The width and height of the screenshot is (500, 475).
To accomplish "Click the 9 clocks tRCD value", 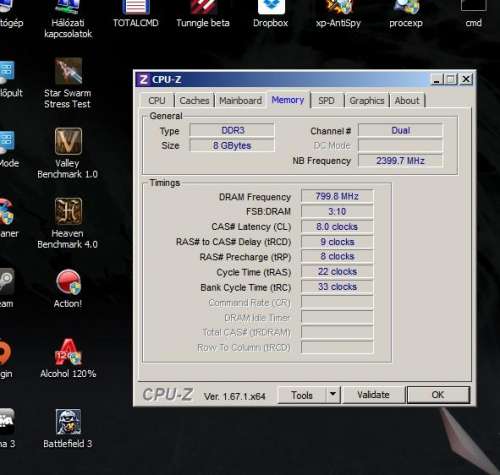I will point(337,242).
